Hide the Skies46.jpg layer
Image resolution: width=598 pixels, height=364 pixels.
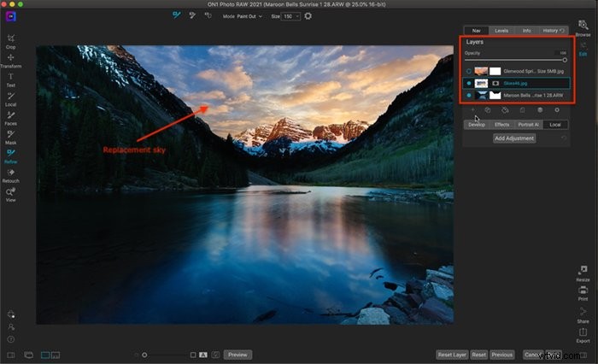click(x=469, y=83)
